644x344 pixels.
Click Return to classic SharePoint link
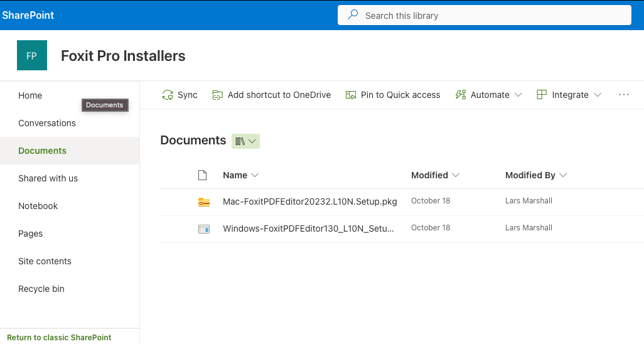59,338
